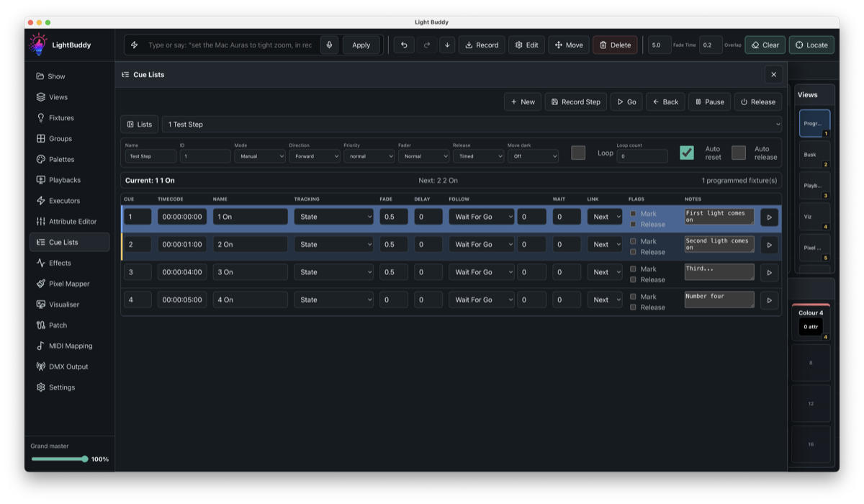Click the microphone voice input icon

pos(329,45)
